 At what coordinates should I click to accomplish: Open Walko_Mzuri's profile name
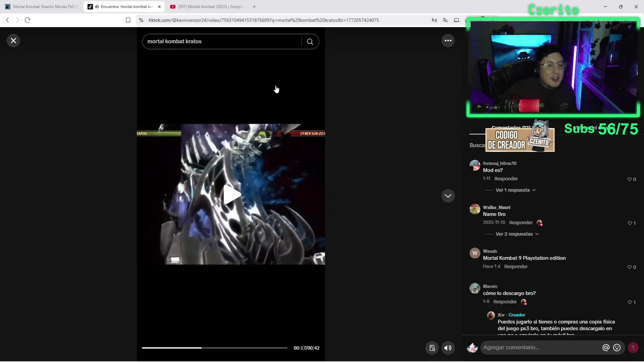497,207
